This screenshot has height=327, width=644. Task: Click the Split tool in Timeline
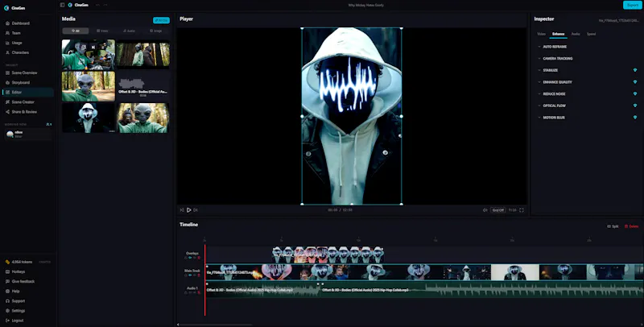coord(613,226)
